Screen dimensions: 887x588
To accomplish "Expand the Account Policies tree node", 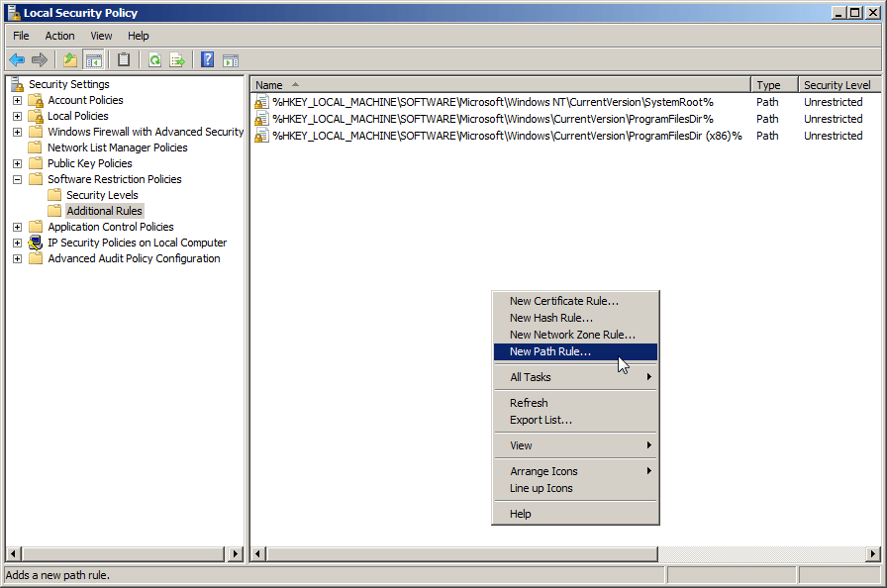I will tap(18, 101).
